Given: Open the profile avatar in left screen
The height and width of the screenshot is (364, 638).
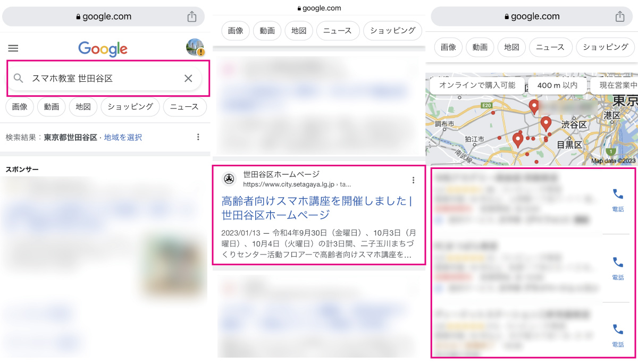Looking at the screenshot, I should click(195, 47).
